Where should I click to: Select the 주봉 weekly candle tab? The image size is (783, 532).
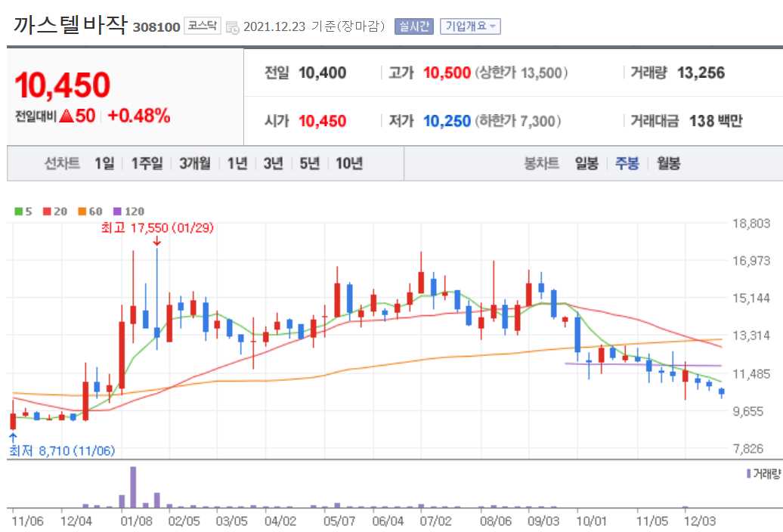(626, 162)
